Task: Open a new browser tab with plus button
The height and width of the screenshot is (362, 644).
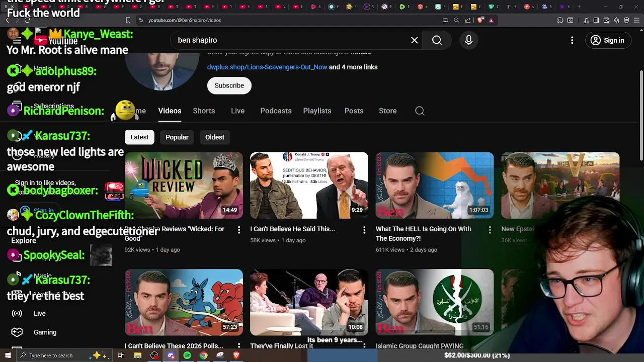Action: [579, 7]
